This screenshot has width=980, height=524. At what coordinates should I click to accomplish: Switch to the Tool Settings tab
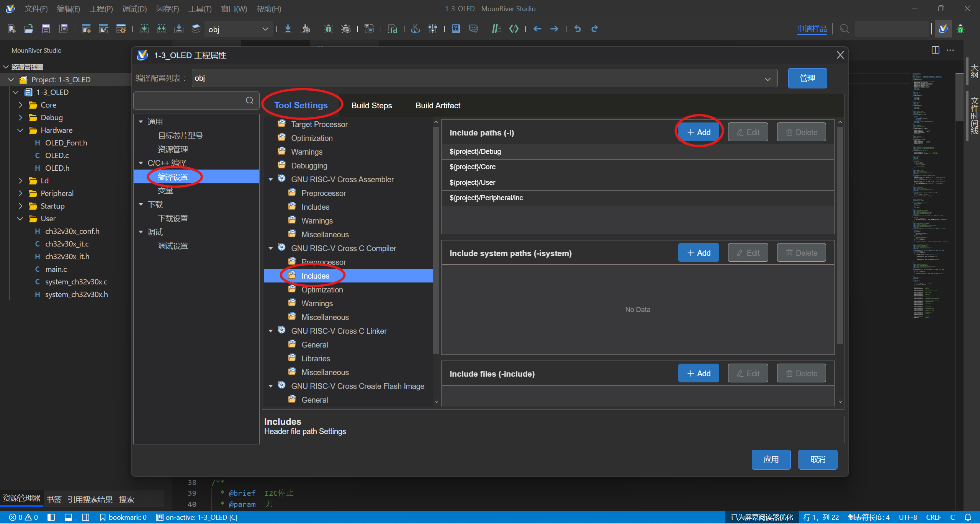click(x=301, y=105)
